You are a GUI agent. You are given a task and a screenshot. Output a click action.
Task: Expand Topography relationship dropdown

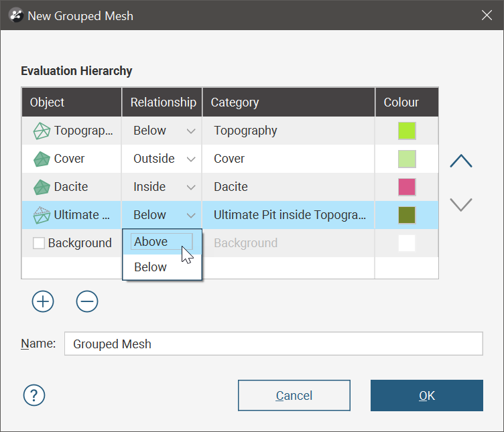(x=190, y=131)
